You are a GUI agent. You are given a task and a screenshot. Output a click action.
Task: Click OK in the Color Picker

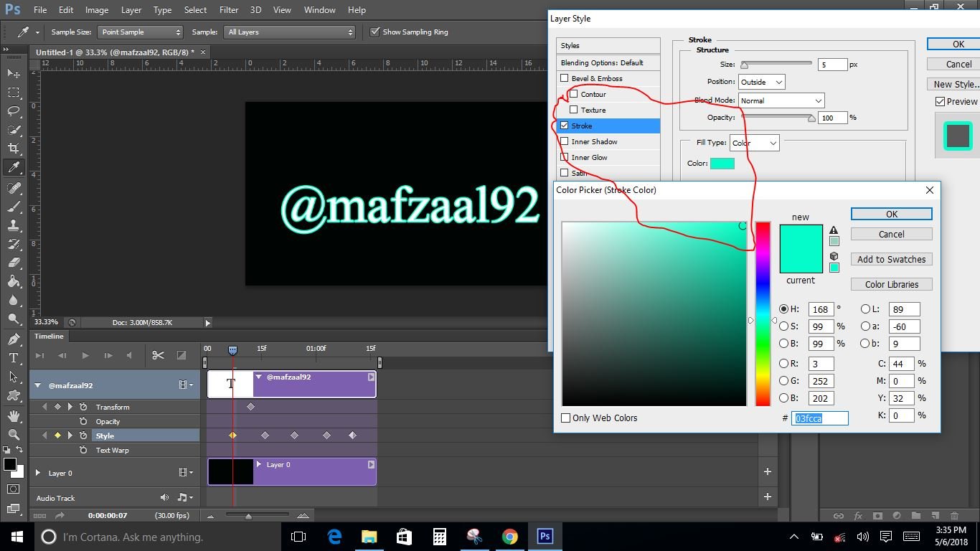(891, 214)
